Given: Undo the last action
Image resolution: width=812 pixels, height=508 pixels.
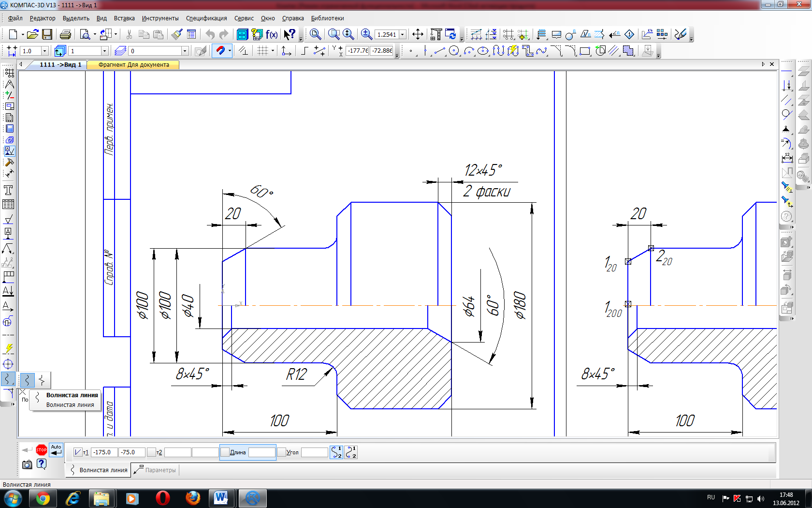Looking at the screenshot, I should pyautogui.click(x=210, y=34).
